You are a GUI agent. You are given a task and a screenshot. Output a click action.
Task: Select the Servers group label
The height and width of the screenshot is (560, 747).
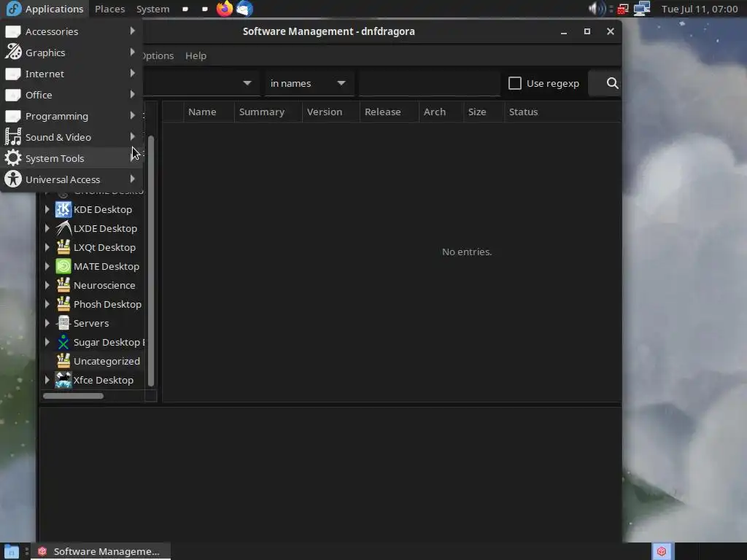(91, 323)
